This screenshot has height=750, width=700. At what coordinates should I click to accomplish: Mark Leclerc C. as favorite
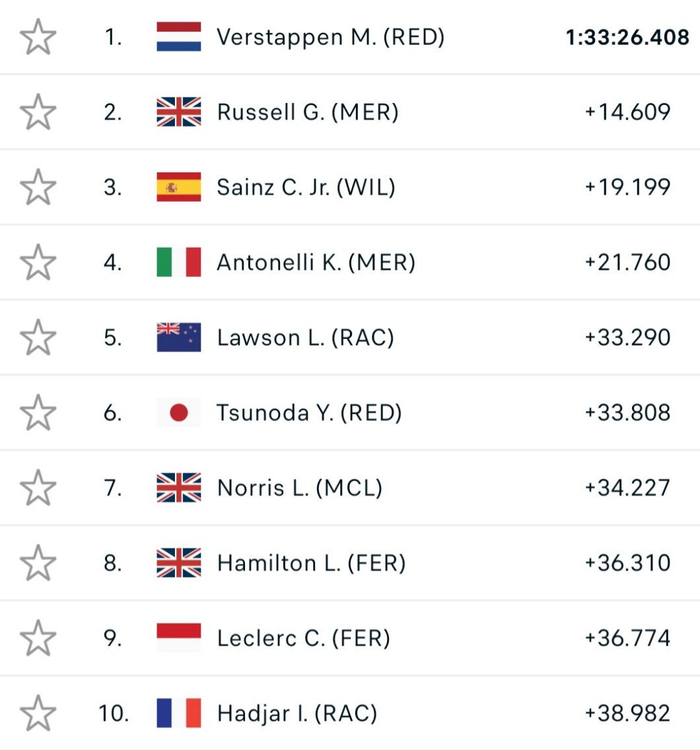coord(38,638)
